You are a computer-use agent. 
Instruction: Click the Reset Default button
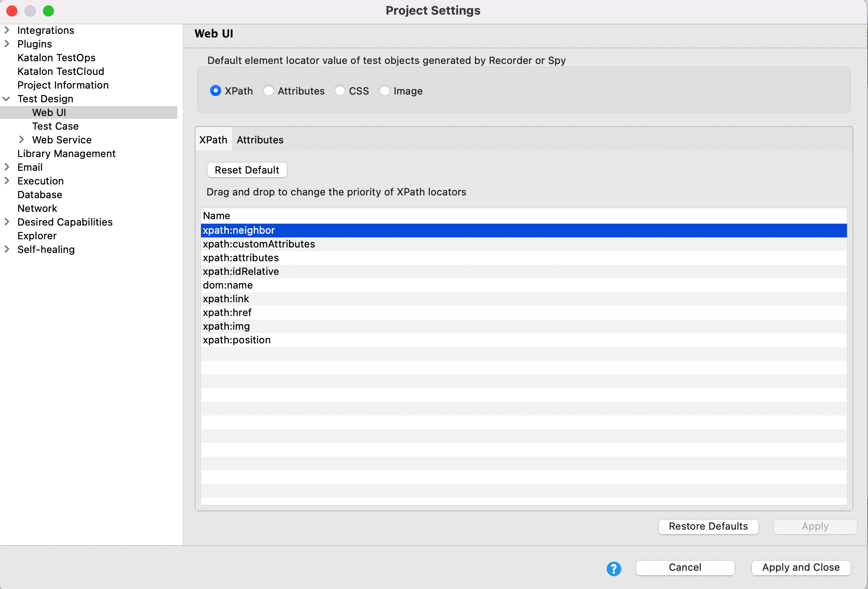[x=247, y=170]
